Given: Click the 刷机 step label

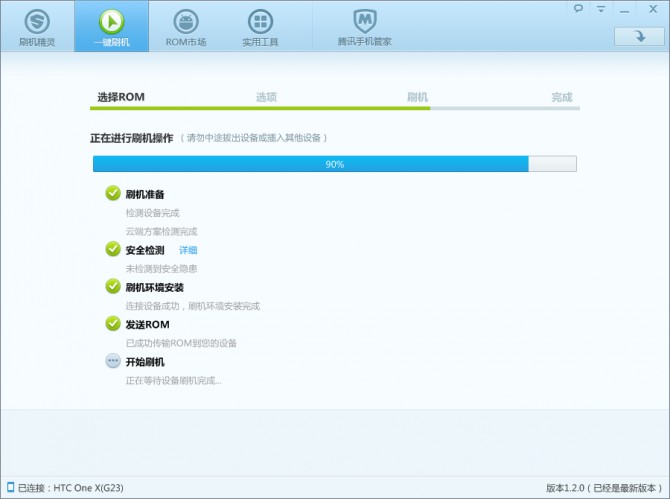Looking at the screenshot, I should [417, 97].
